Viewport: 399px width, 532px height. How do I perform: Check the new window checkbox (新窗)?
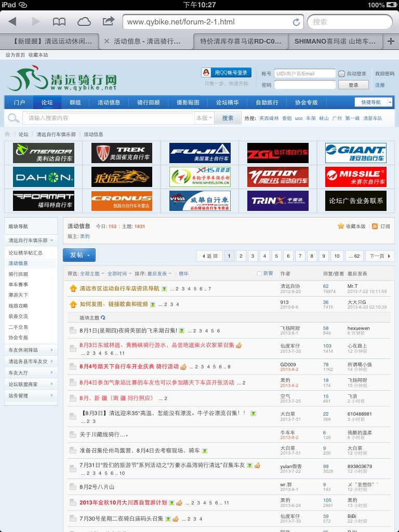pos(260,273)
